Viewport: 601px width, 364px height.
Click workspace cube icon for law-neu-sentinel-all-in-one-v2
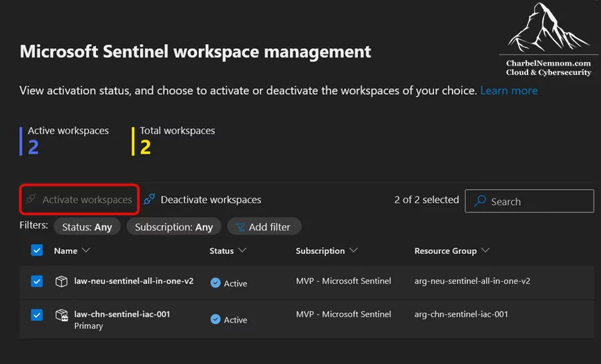(x=61, y=281)
